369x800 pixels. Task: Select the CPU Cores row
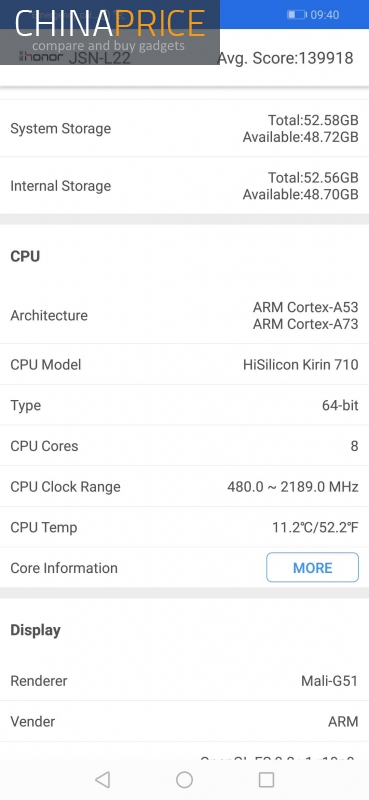[184, 446]
